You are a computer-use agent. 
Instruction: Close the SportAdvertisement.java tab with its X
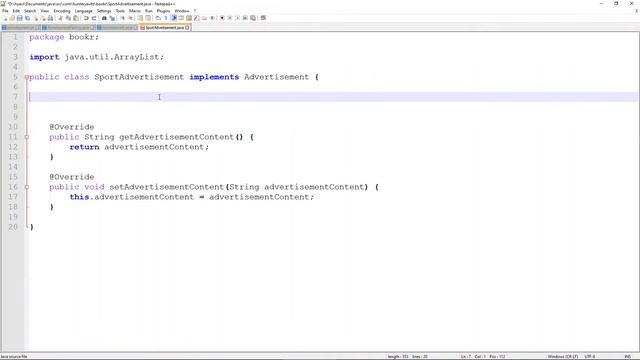click(x=187, y=28)
